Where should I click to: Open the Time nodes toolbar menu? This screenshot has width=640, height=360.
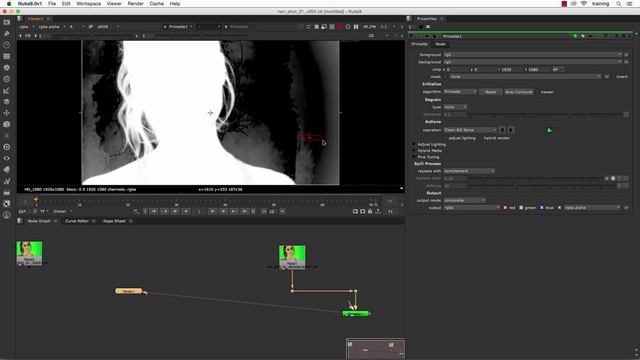(x=7, y=45)
